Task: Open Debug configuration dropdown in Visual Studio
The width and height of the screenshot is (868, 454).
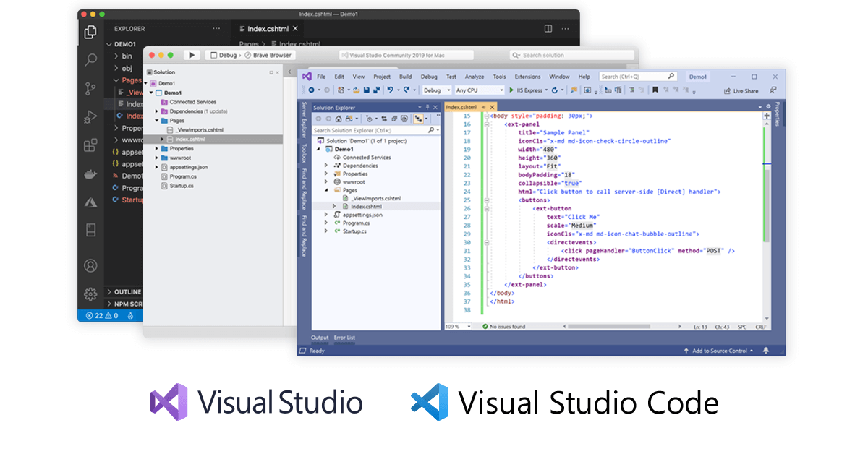Action: point(437,90)
